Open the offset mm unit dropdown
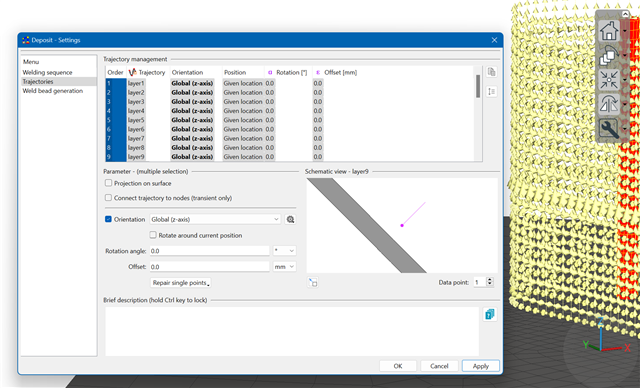Screen dimensions: 640x388 pos(284,266)
